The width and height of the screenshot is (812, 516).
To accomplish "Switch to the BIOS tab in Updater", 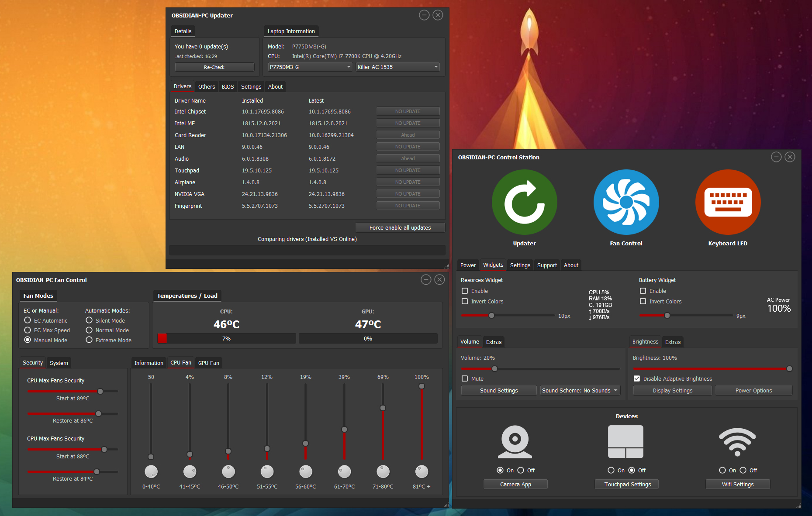I will pos(228,86).
